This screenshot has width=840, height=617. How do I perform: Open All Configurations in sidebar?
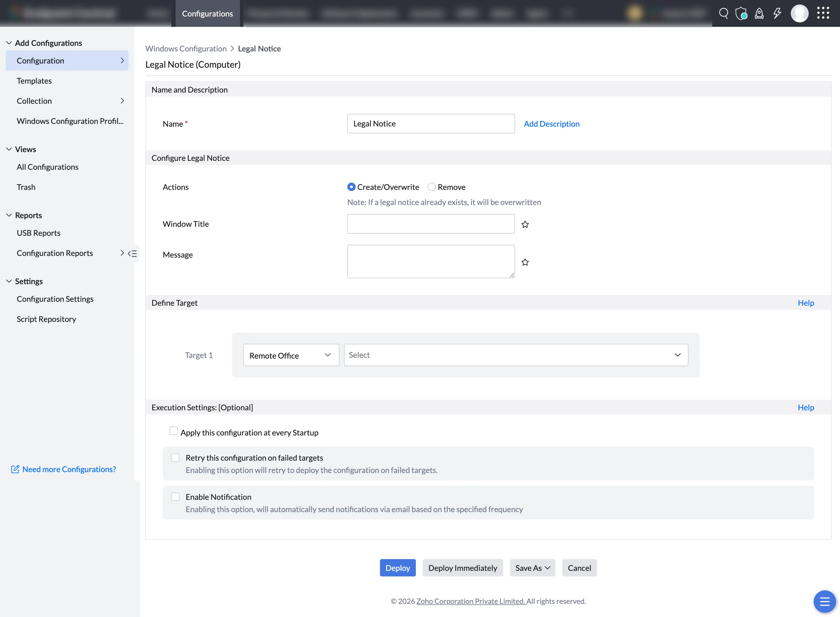(x=48, y=167)
